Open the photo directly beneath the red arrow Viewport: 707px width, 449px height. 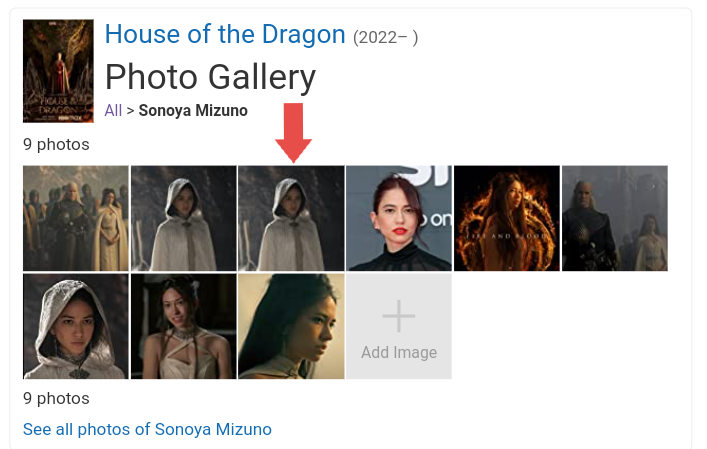point(291,218)
